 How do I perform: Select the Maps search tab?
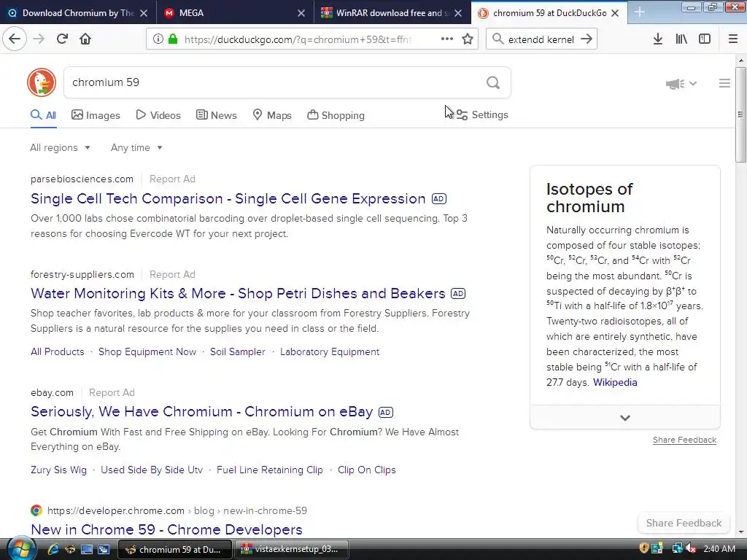[x=272, y=115]
